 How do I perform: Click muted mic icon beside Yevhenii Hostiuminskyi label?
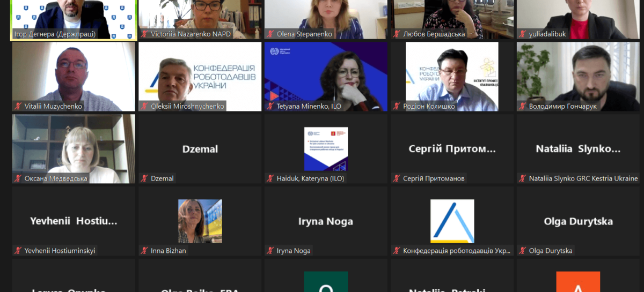coord(18,250)
